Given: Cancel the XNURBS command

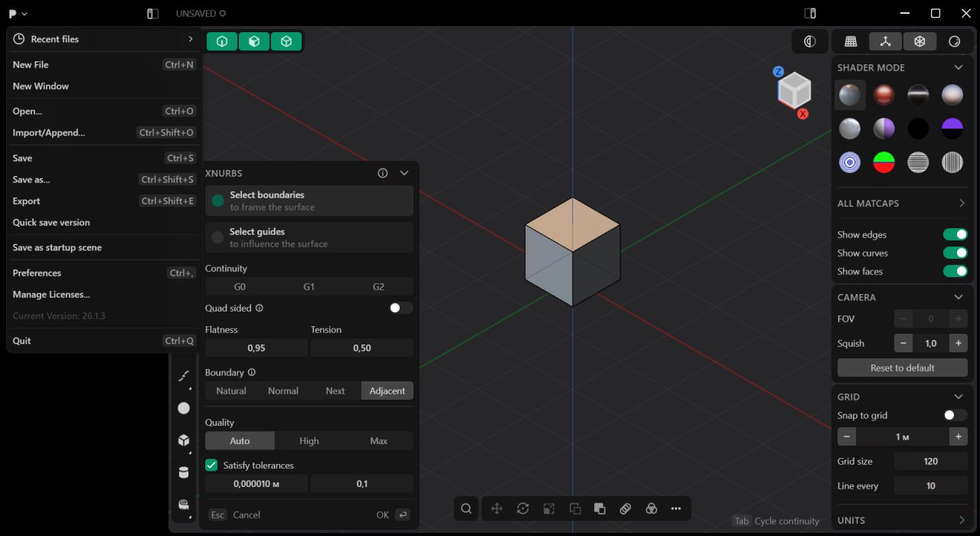Looking at the screenshot, I should coord(235,515).
